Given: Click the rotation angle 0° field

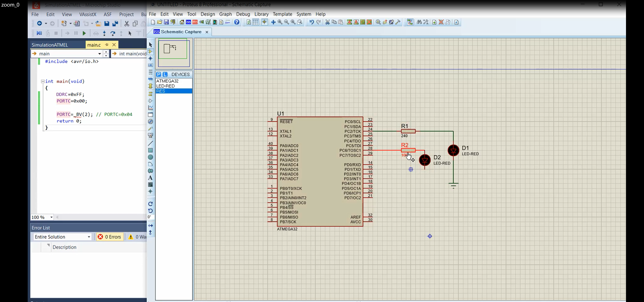Looking at the screenshot, I should 151,217.
